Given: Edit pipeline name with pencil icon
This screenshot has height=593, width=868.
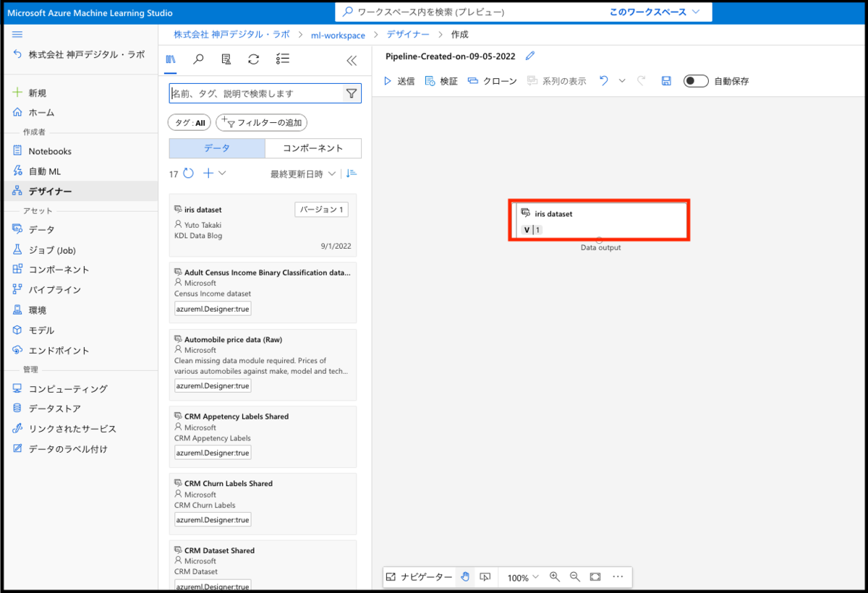Looking at the screenshot, I should click(530, 56).
